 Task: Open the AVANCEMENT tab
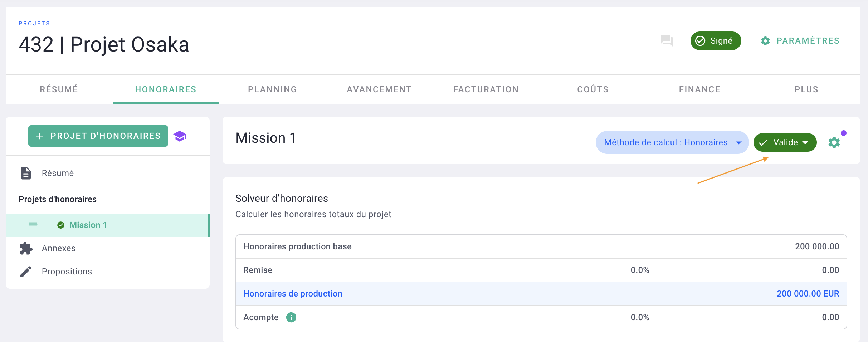coord(379,89)
